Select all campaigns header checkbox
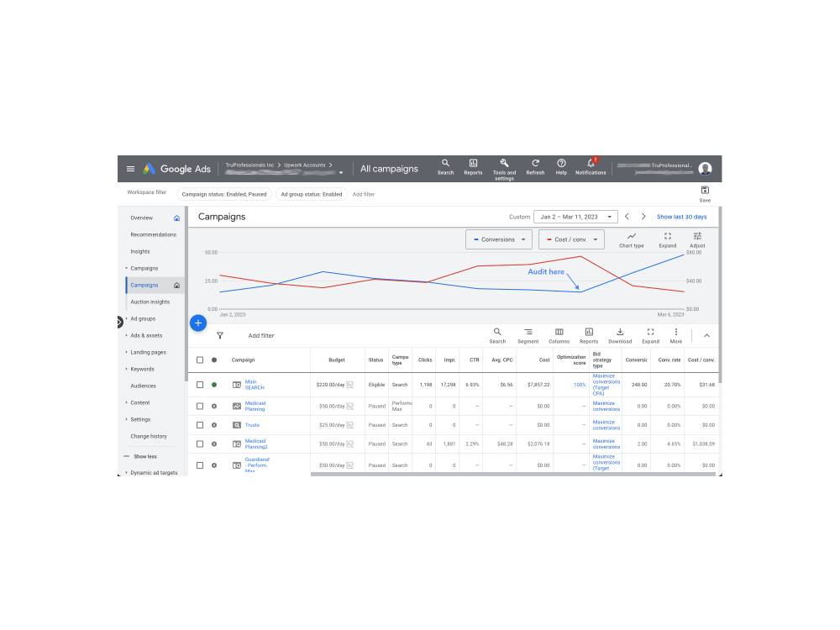This screenshot has height=630, width=840. 200,360
